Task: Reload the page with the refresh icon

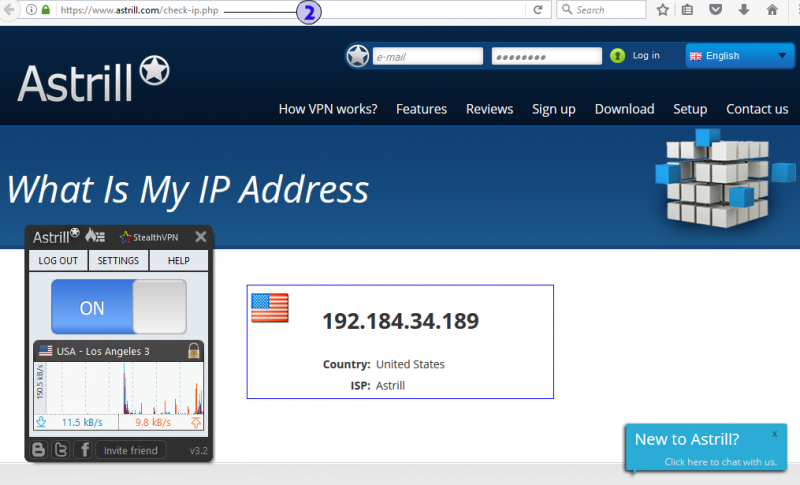Action: coord(538,10)
